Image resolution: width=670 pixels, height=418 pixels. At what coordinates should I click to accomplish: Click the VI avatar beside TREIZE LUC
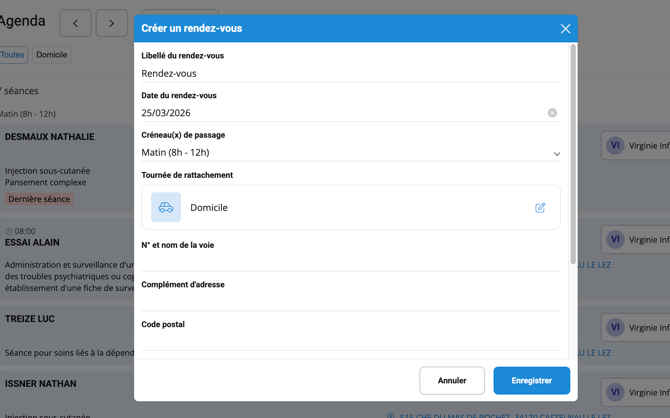615,327
